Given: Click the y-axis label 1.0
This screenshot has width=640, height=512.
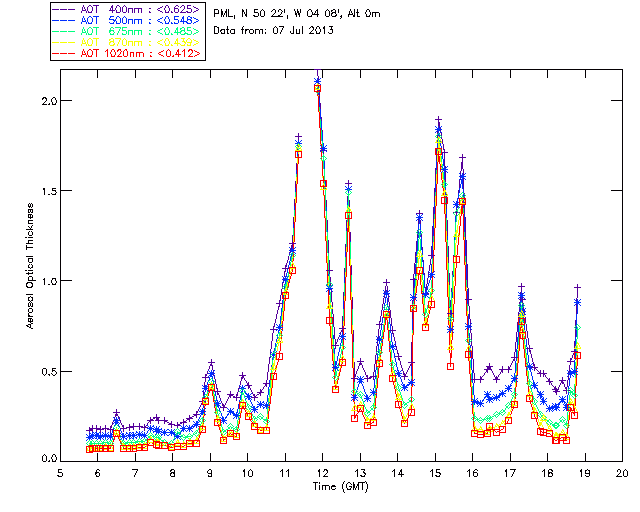Looking at the screenshot, I should click(49, 281).
